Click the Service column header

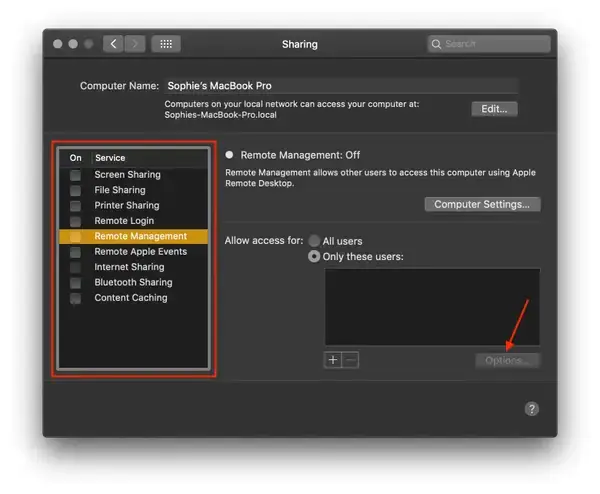point(110,158)
